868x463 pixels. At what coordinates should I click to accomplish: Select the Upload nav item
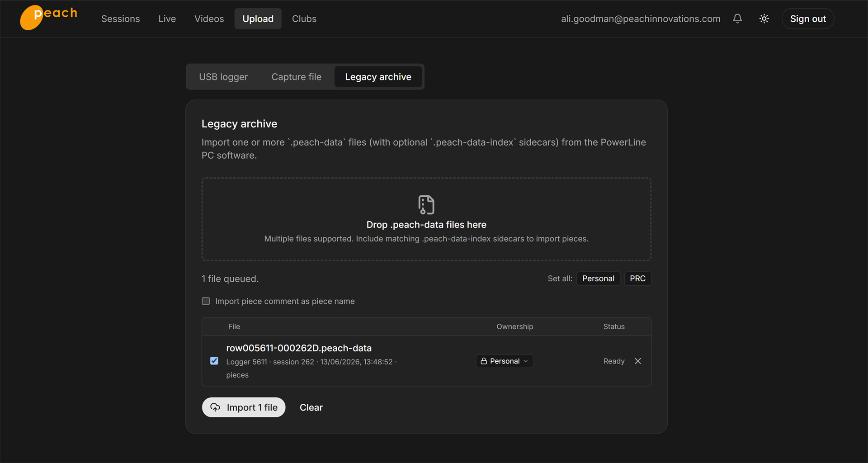[258, 19]
